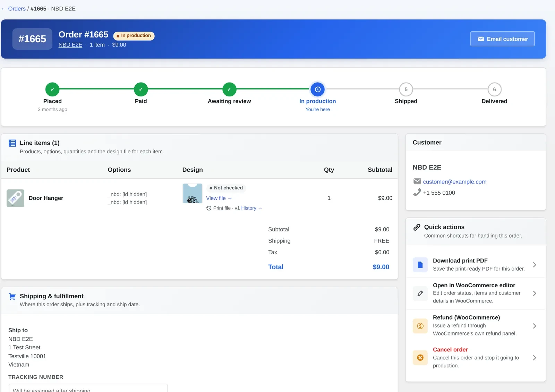Click the back arrow before Orders
This screenshot has height=392, width=555.
pyautogui.click(x=4, y=9)
